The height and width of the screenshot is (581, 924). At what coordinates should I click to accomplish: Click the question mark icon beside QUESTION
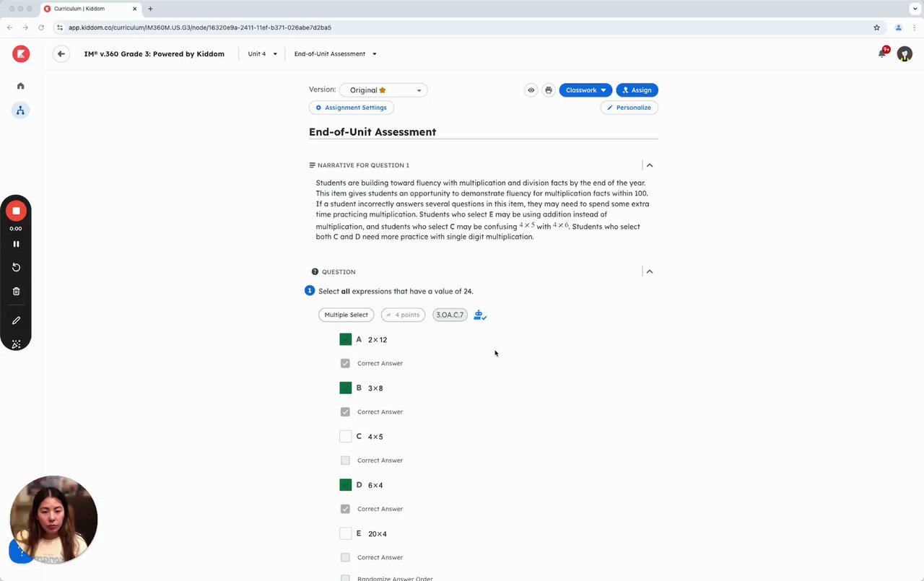(x=315, y=272)
